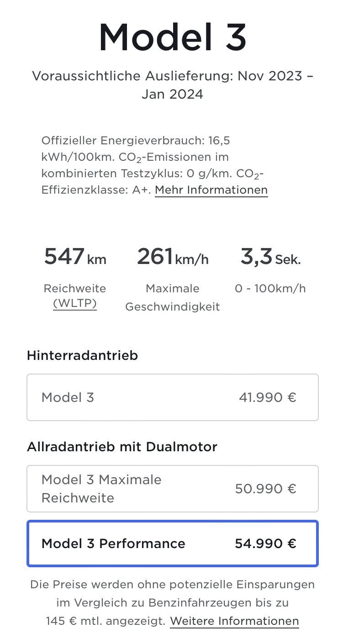The image size is (338, 644).
Task: Click the Model 3 page title
Action: (172, 37)
